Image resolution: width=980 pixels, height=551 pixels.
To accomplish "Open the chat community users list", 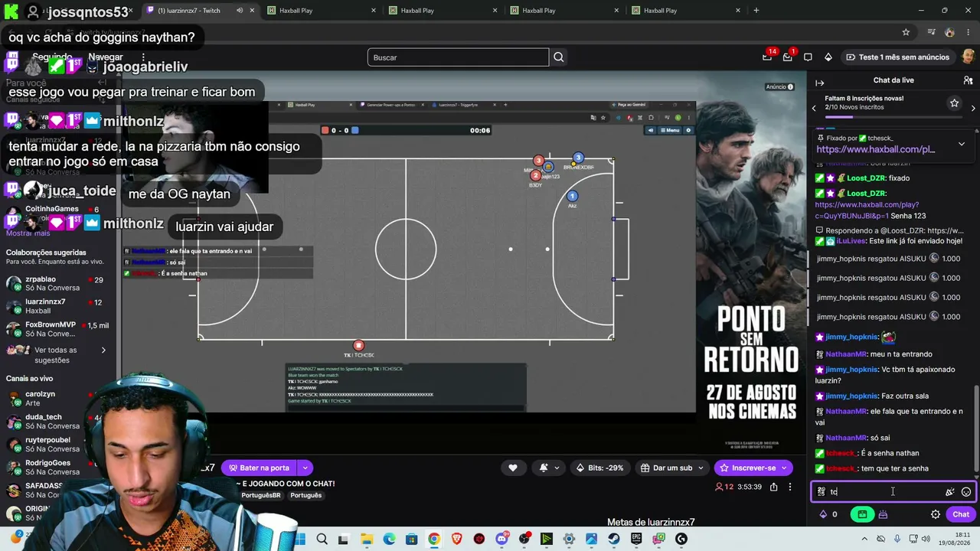I will click(x=968, y=80).
